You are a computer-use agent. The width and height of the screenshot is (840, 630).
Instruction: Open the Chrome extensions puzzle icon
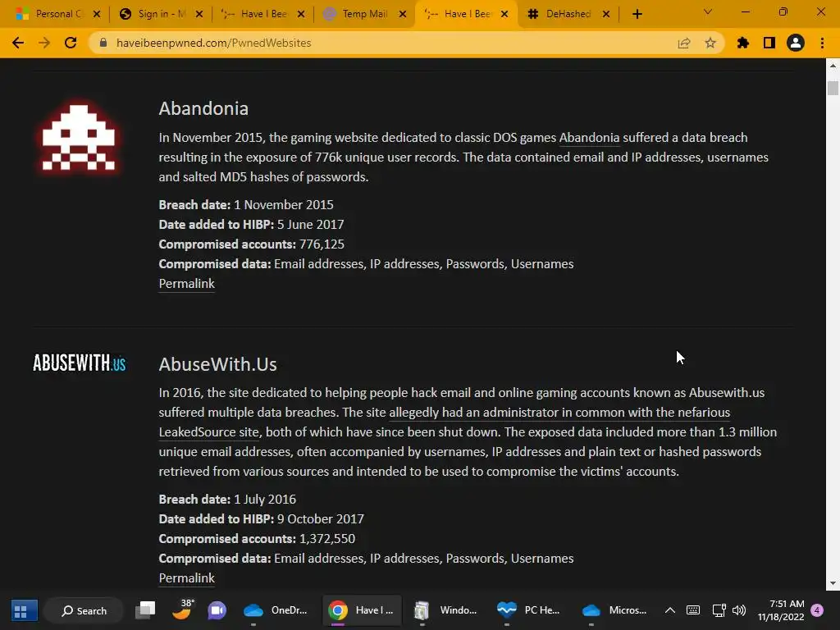click(743, 43)
